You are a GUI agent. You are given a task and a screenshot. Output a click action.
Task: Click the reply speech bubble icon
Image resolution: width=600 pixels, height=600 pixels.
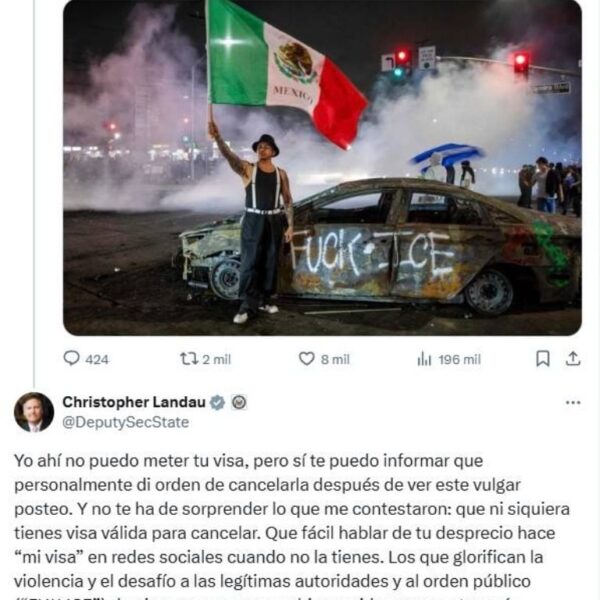coord(71,359)
